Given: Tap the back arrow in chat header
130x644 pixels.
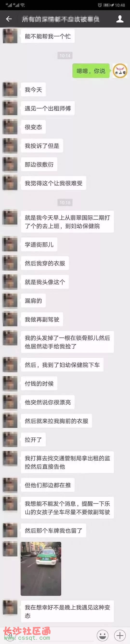Looking at the screenshot, I should 9,19.
